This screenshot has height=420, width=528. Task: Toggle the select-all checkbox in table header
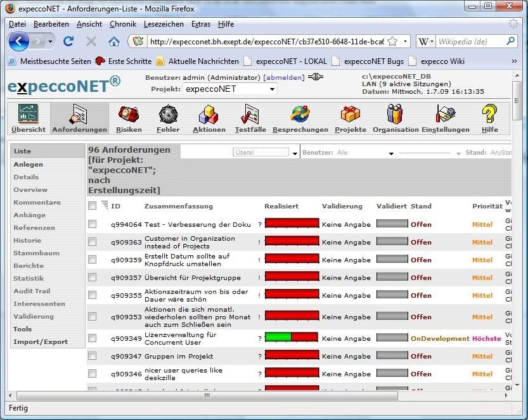tap(93, 206)
